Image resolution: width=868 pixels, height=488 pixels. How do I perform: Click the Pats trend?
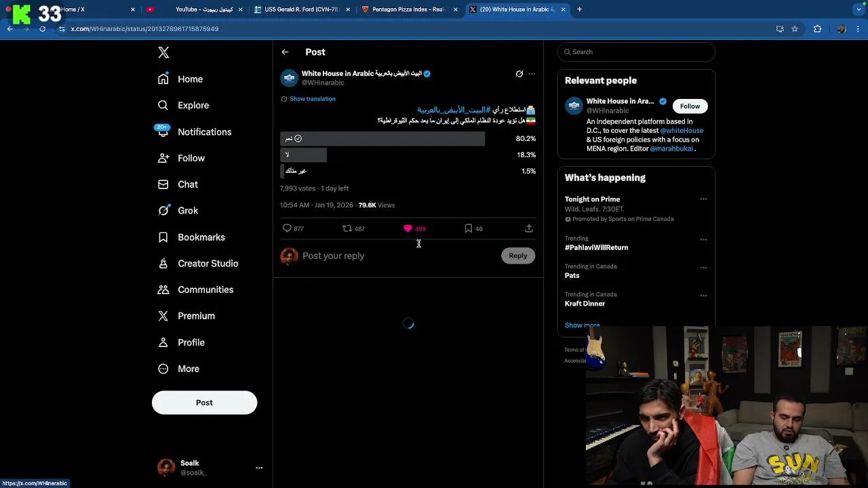tap(572, 276)
